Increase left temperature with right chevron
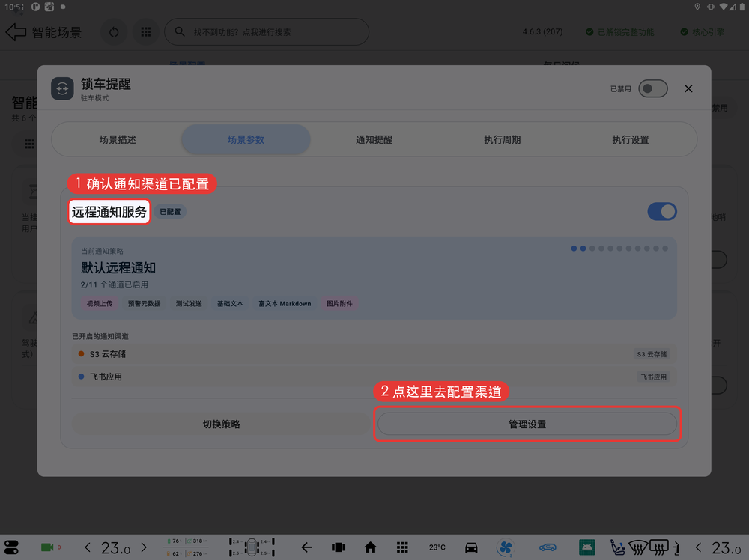Image resolution: width=749 pixels, height=560 pixels. coord(144,547)
